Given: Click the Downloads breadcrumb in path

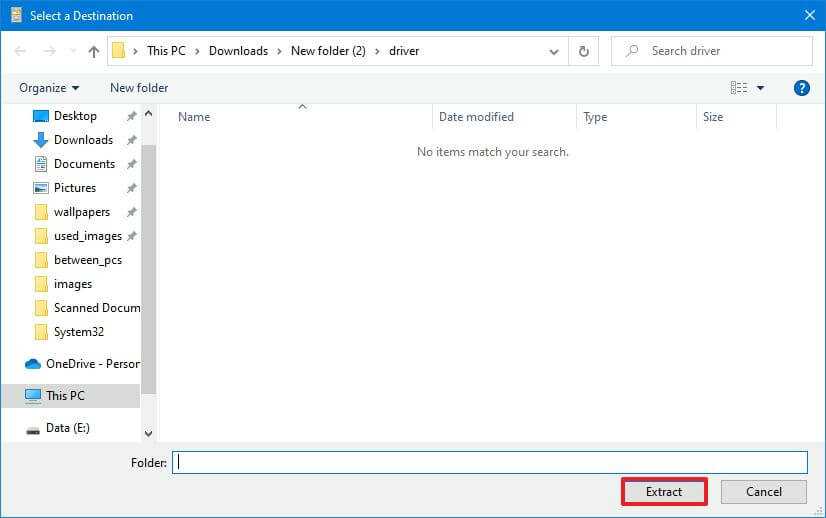Looking at the screenshot, I should click(237, 51).
